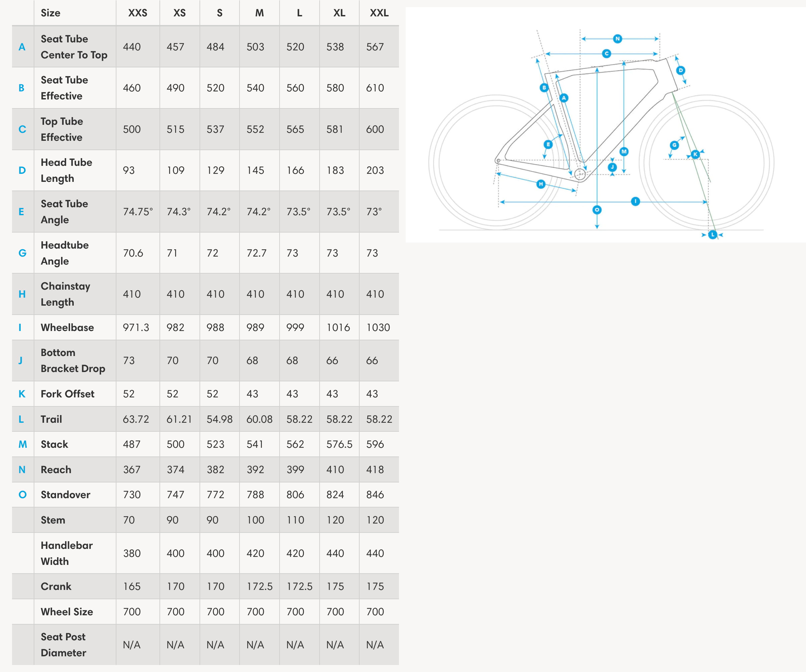Click the J bottom bracket drop marker
806x672 pixels.
click(612, 167)
